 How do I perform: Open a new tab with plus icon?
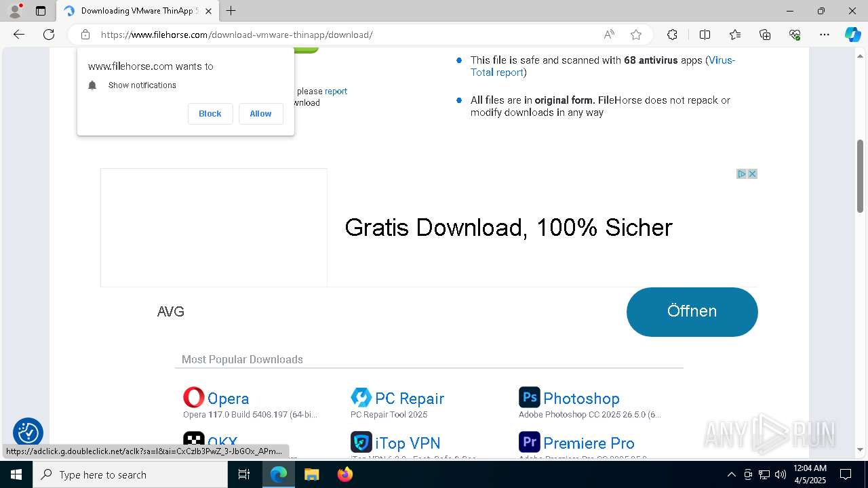click(231, 11)
